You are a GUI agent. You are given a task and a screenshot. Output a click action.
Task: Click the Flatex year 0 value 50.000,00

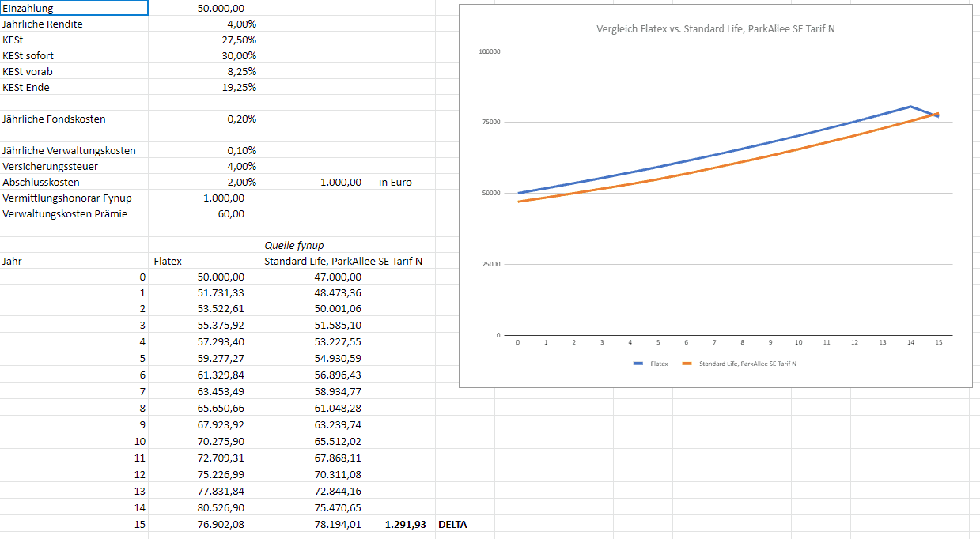click(203, 277)
